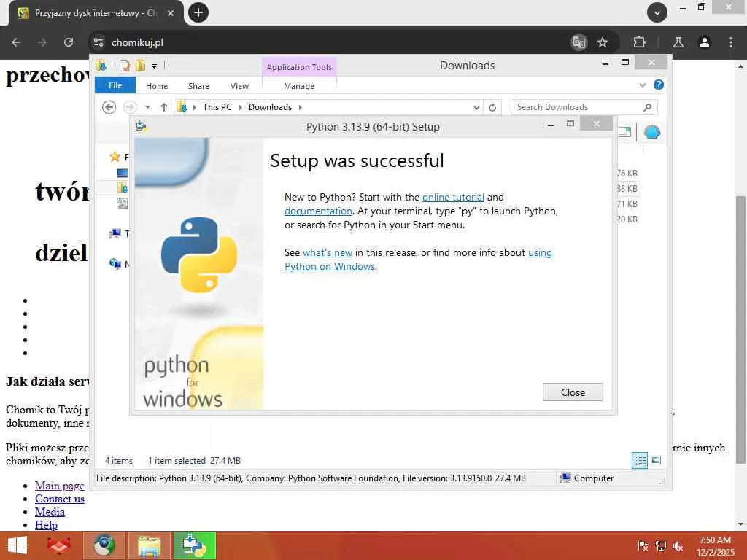Open the Main page link

(60, 486)
